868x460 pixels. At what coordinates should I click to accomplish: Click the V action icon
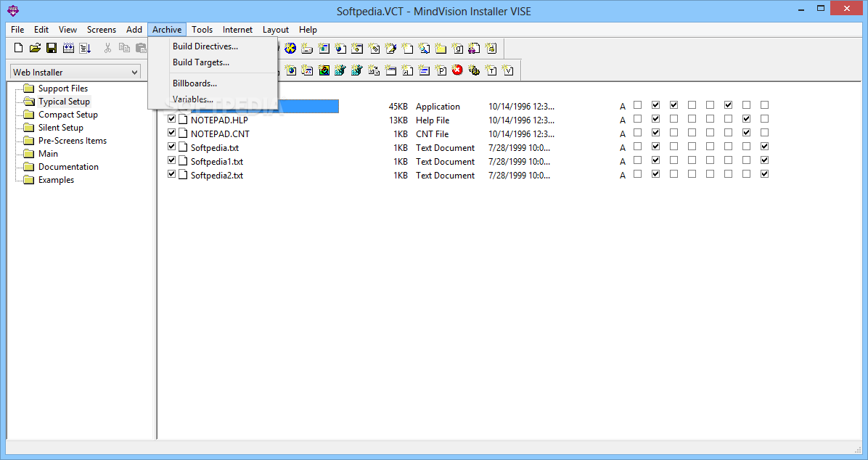click(507, 70)
